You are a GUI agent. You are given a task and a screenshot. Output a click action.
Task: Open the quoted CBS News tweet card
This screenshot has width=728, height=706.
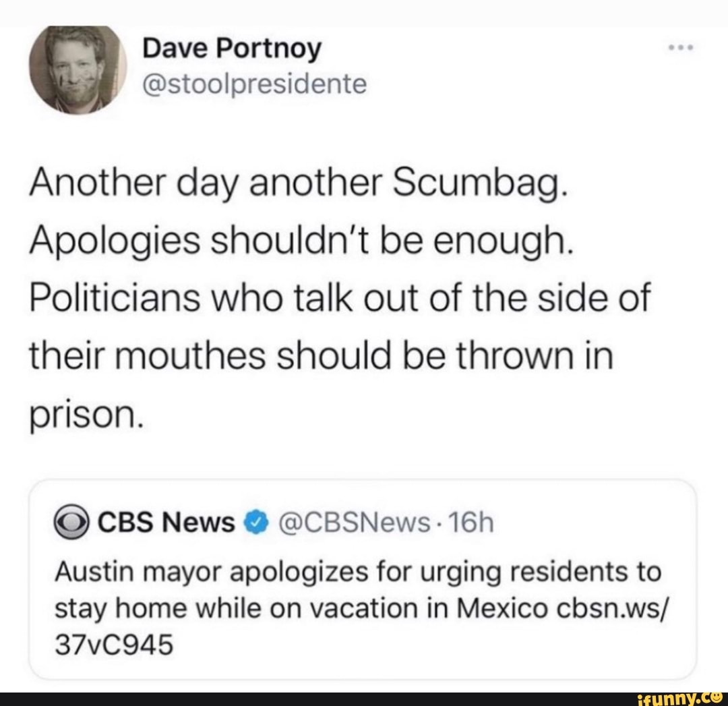(363, 579)
